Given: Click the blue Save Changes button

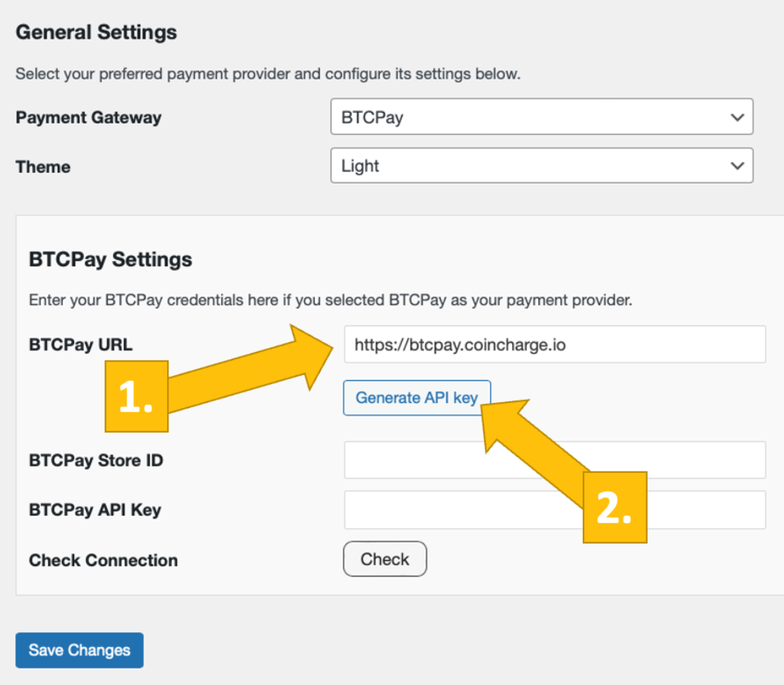Looking at the screenshot, I should [x=79, y=650].
